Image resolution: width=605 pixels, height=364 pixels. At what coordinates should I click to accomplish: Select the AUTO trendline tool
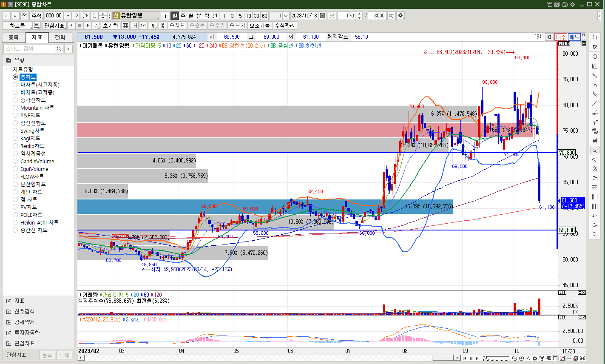(595, 113)
